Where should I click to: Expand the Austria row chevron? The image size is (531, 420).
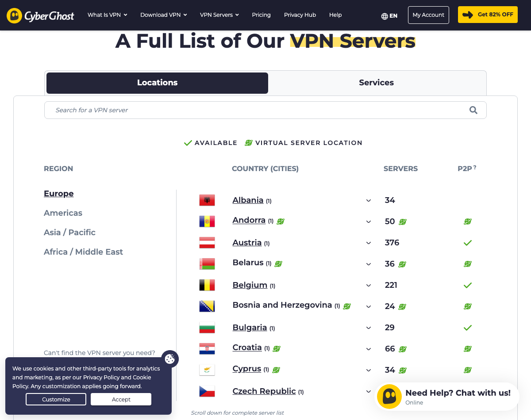coord(369,243)
